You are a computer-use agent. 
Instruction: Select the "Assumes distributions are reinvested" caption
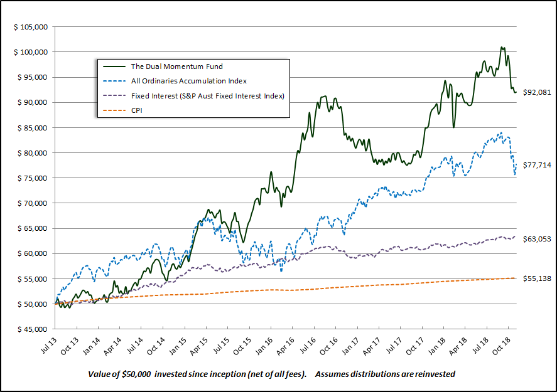385,374
